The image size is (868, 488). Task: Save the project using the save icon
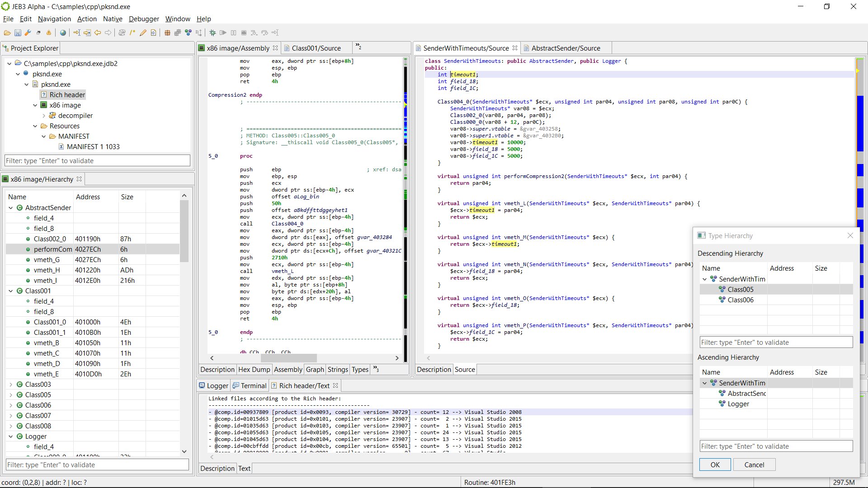click(18, 33)
